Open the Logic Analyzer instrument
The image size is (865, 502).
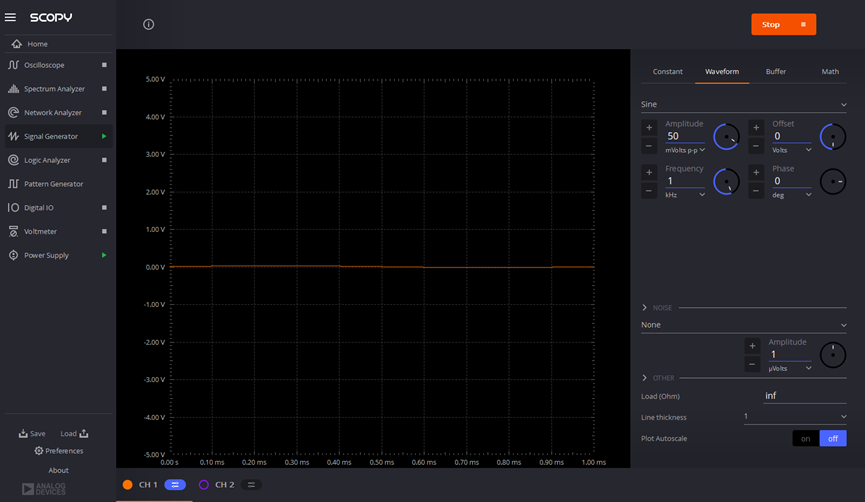pos(47,160)
